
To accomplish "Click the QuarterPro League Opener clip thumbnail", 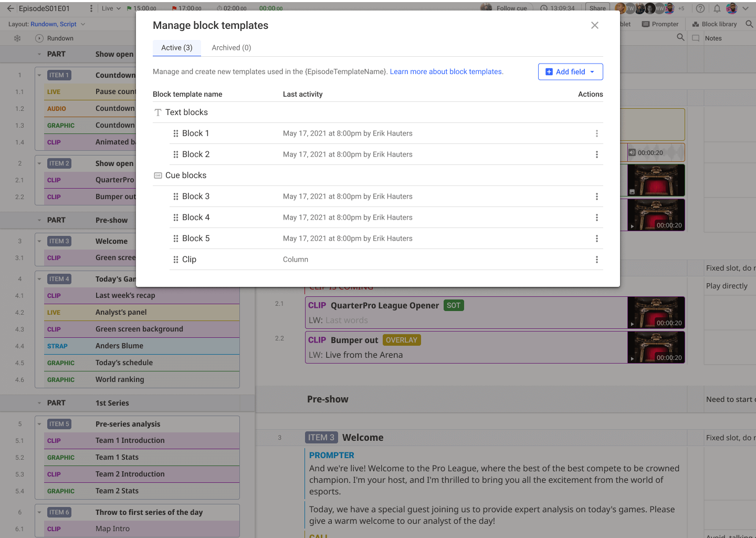I will click(x=656, y=313).
